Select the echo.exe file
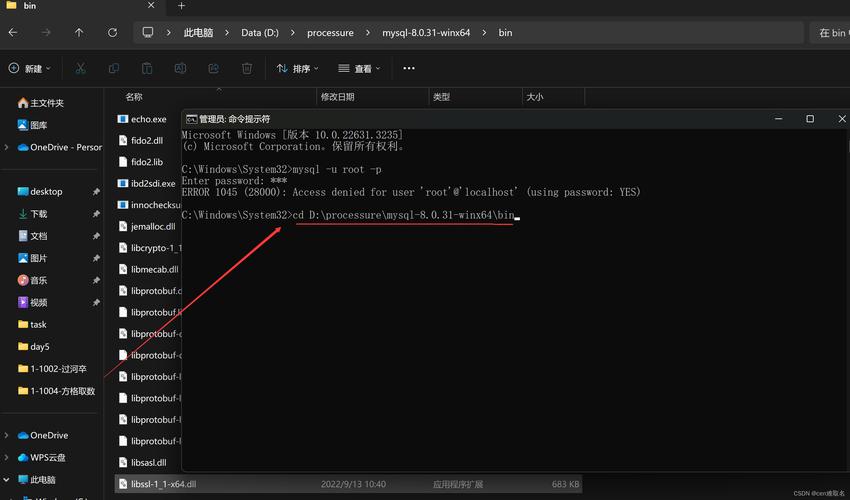This screenshot has width=850, height=500. click(x=148, y=119)
